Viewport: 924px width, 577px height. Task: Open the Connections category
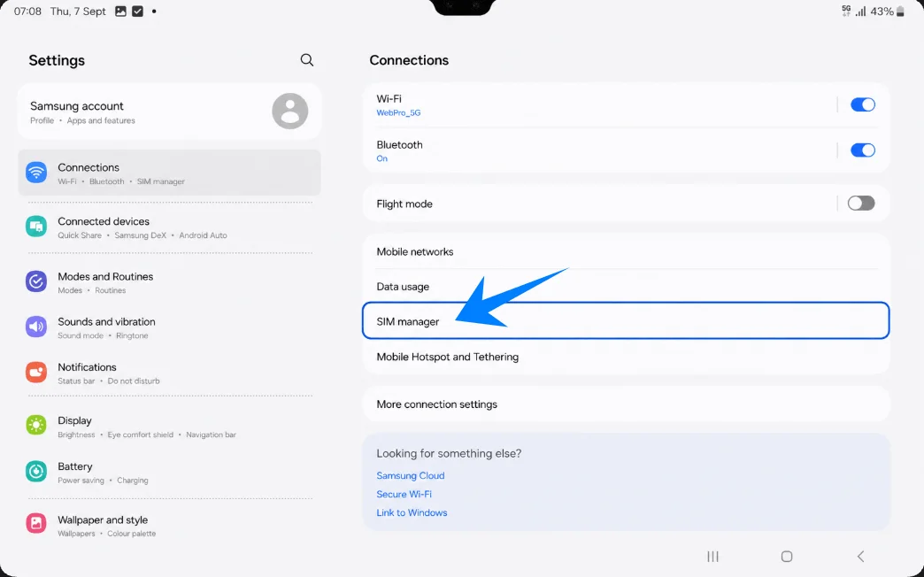click(170, 173)
